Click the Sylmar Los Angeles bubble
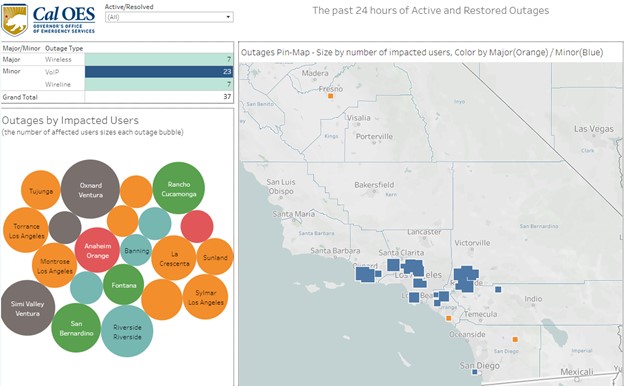 coord(205,297)
